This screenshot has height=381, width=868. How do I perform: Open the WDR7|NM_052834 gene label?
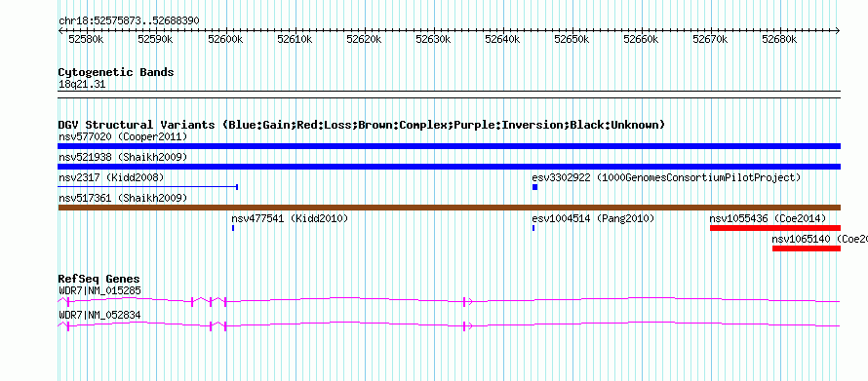[99, 315]
